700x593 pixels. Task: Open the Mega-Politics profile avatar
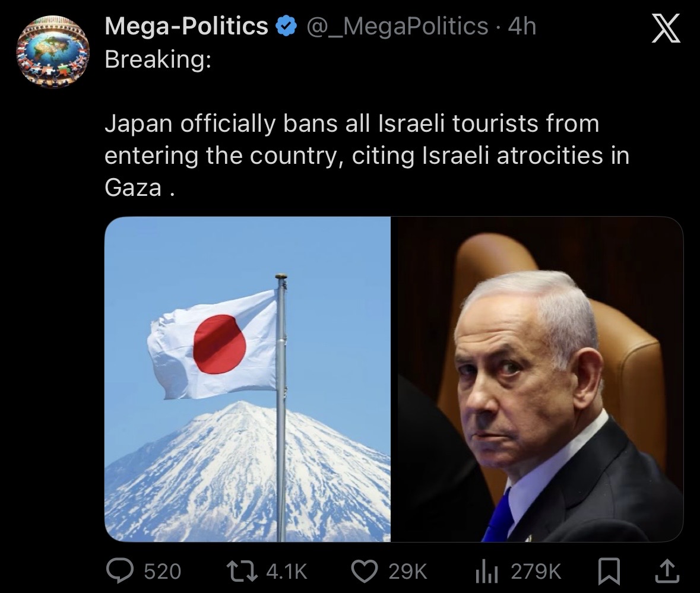coord(53,52)
